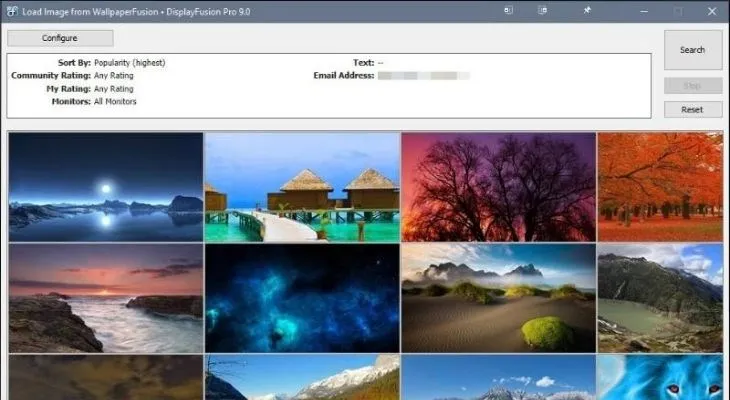Click the first monitor-move title bar icon
This screenshot has height=400, width=730.
click(508, 10)
